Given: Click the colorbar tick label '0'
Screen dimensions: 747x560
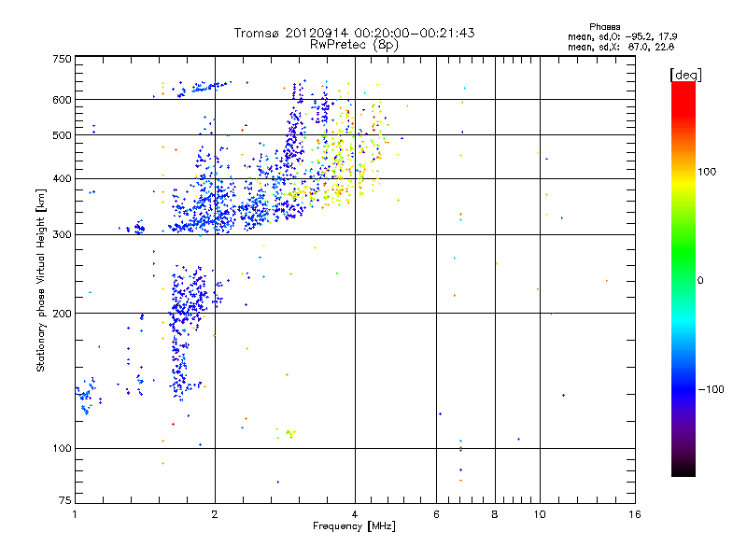Looking at the screenshot, I should pos(700,281).
